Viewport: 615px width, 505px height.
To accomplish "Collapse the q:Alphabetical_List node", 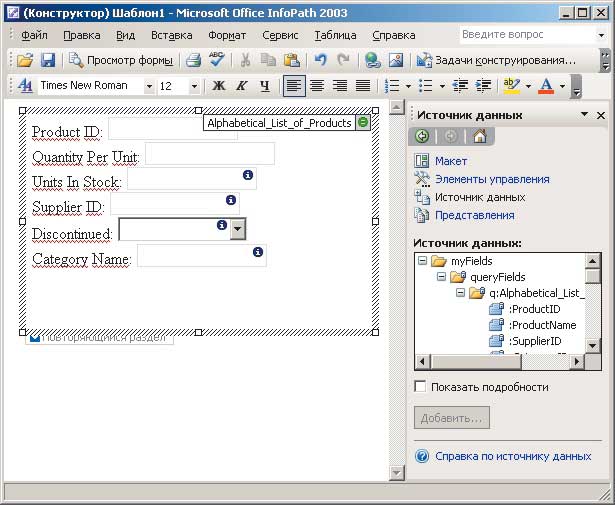I will tap(460, 293).
